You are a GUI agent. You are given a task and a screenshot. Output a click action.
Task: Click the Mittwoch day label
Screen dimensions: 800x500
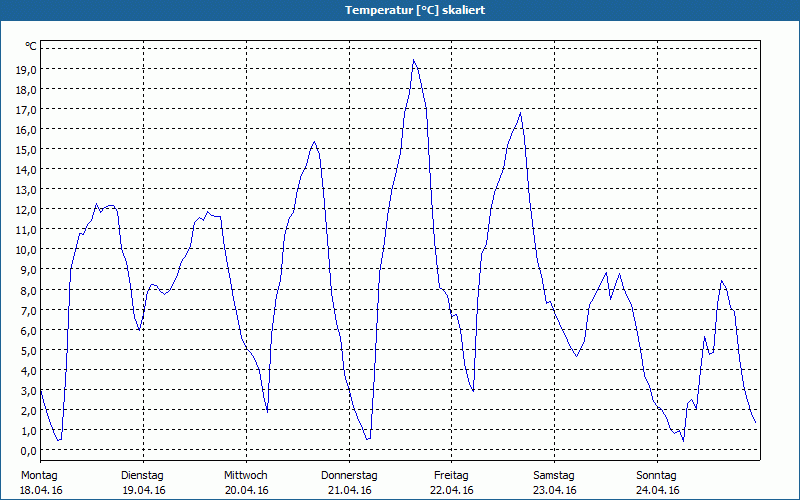click(x=245, y=476)
